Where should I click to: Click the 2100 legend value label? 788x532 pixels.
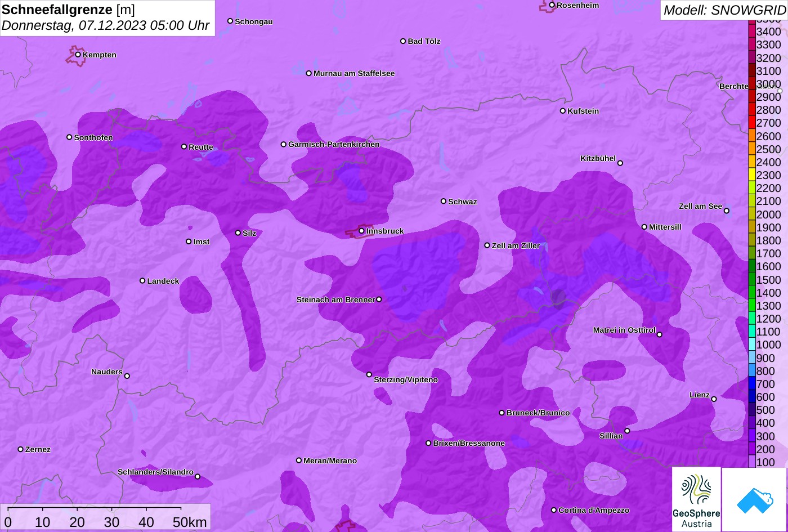769,201
